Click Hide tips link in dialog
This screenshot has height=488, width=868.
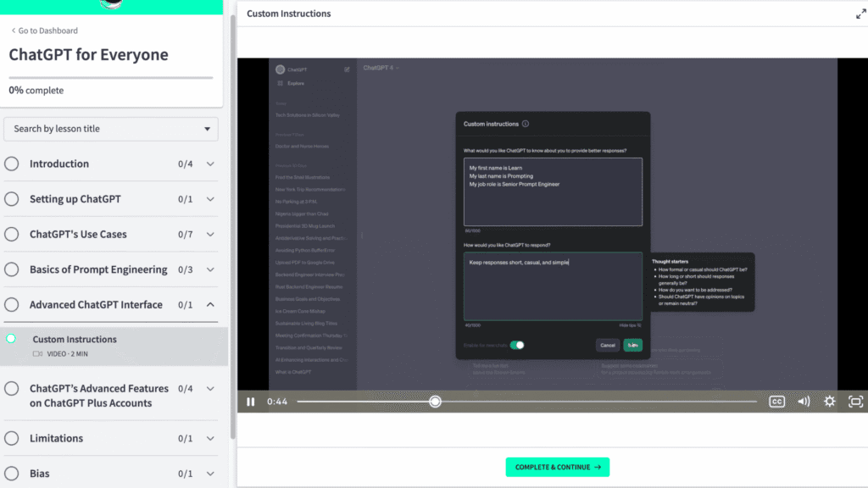tap(630, 325)
